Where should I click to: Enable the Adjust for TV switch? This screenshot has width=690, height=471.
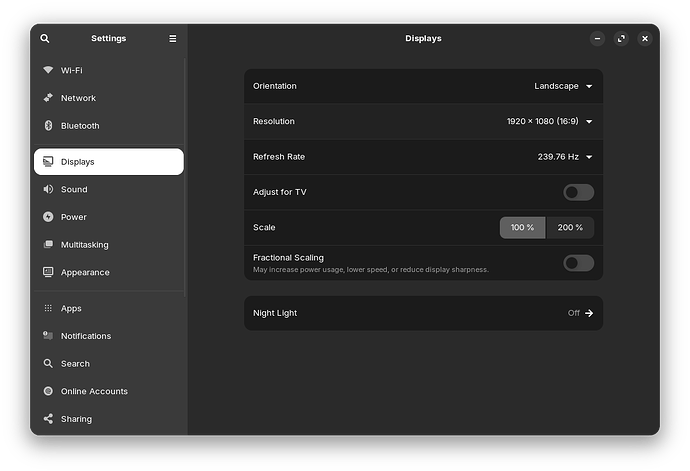pos(578,192)
